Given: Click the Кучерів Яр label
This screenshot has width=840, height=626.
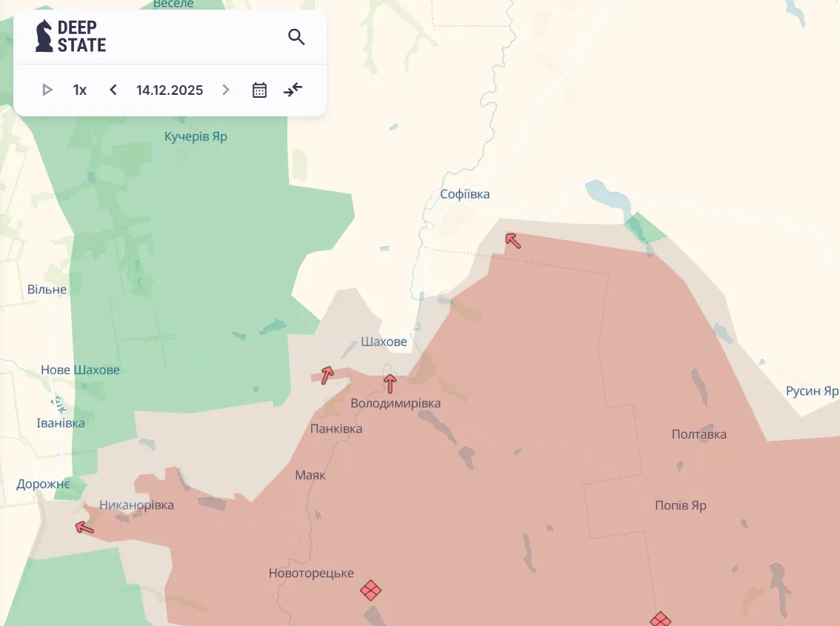Looking at the screenshot, I should 196,137.
